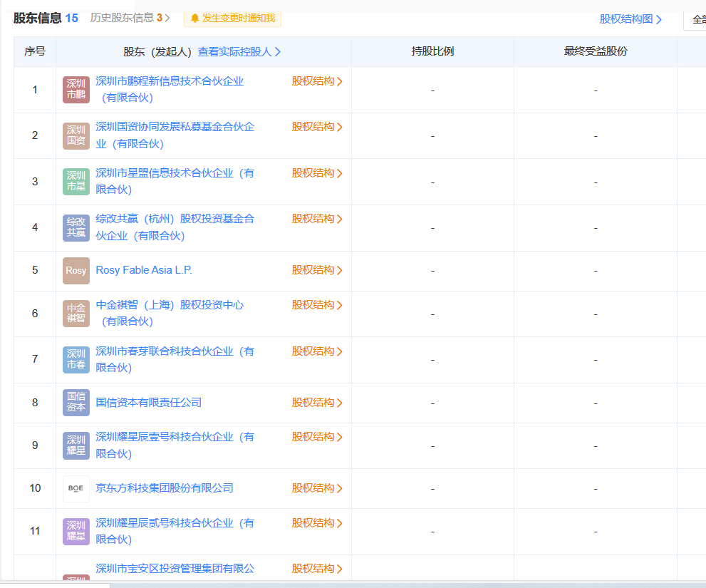
Task: Click the BOE company logo icon
Action: (76, 489)
